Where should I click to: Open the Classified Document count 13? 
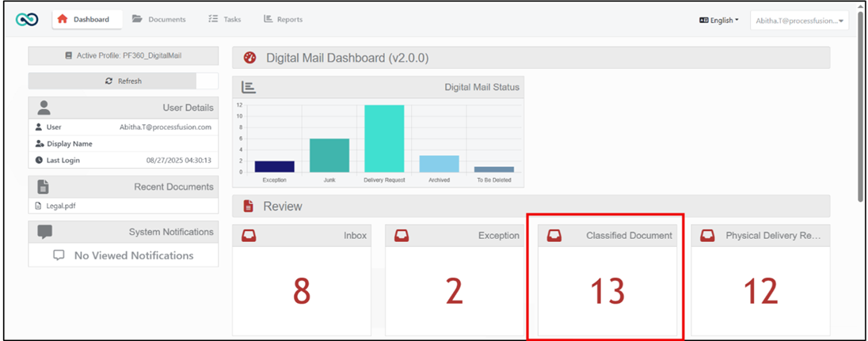point(607,292)
